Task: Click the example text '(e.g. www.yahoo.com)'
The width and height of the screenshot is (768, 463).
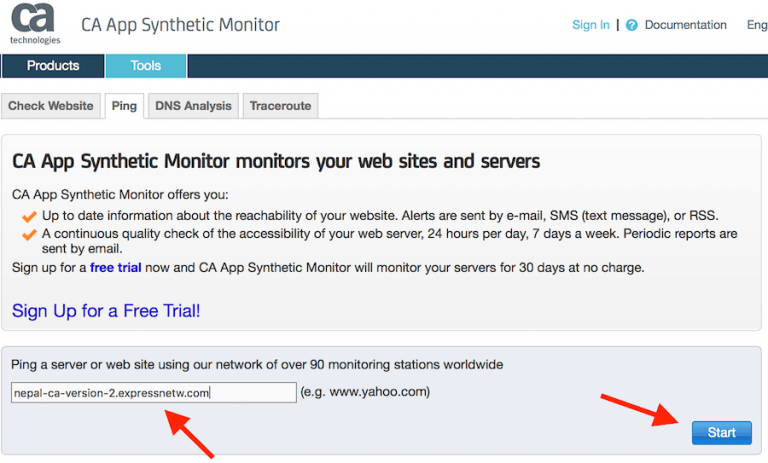Action: [x=365, y=392]
